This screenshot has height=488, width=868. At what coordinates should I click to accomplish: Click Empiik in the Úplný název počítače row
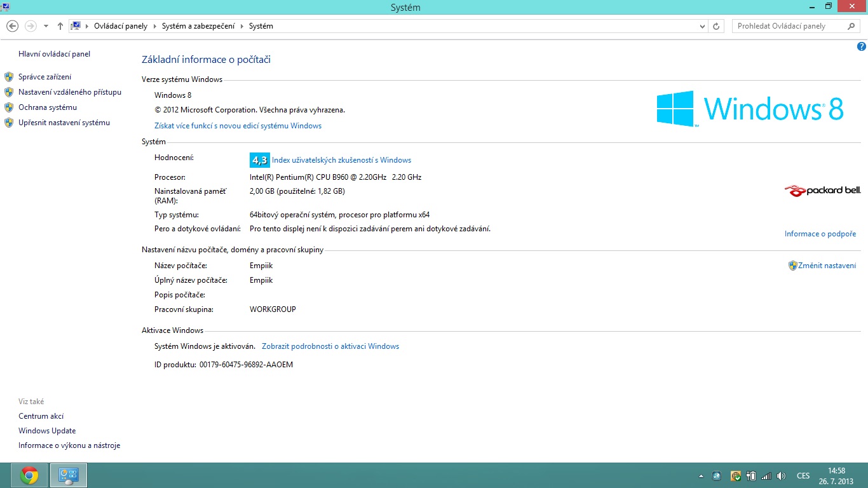(261, 280)
